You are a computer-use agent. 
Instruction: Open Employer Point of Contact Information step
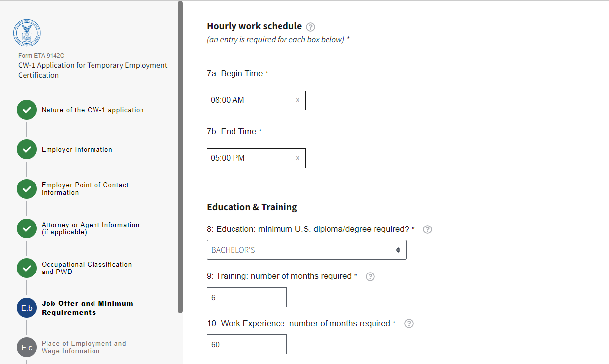click(85, 189)
